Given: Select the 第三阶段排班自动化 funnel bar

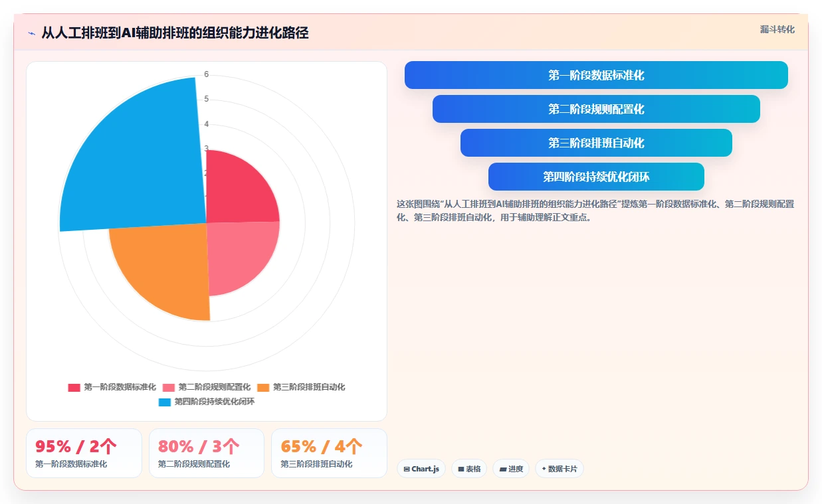Looking at the screenshot, I should point(596,143).
